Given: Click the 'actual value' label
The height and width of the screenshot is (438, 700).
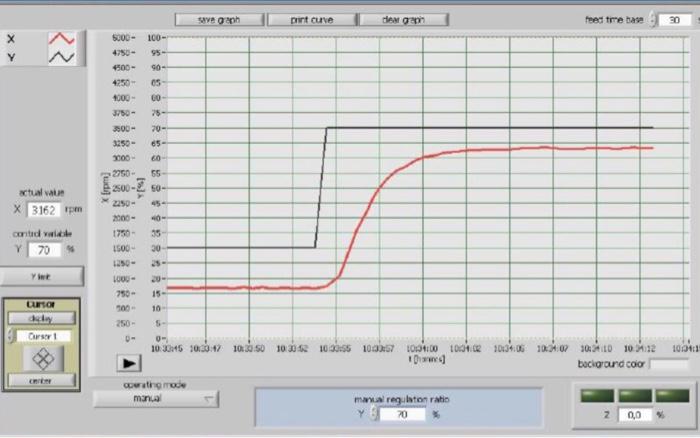Looking at the screenshot, I should pyautogui.click(x=42, y=192).
